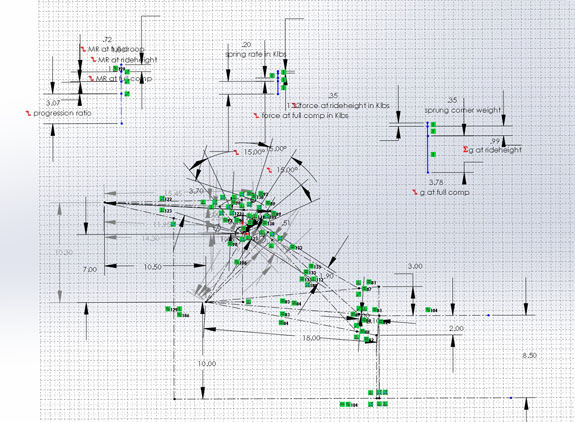Select the 2,00 dimension value
The image size is (575, 422).
(456, 329)
